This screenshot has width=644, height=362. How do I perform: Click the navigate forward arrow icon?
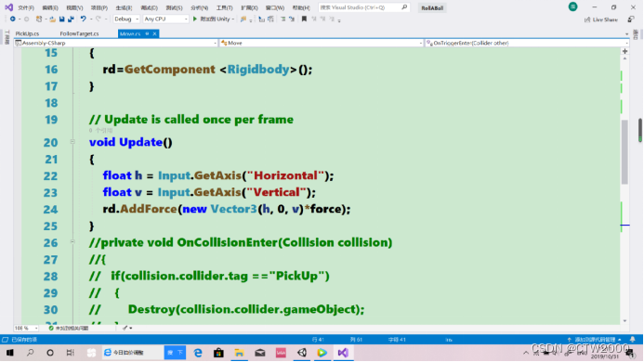26,19
